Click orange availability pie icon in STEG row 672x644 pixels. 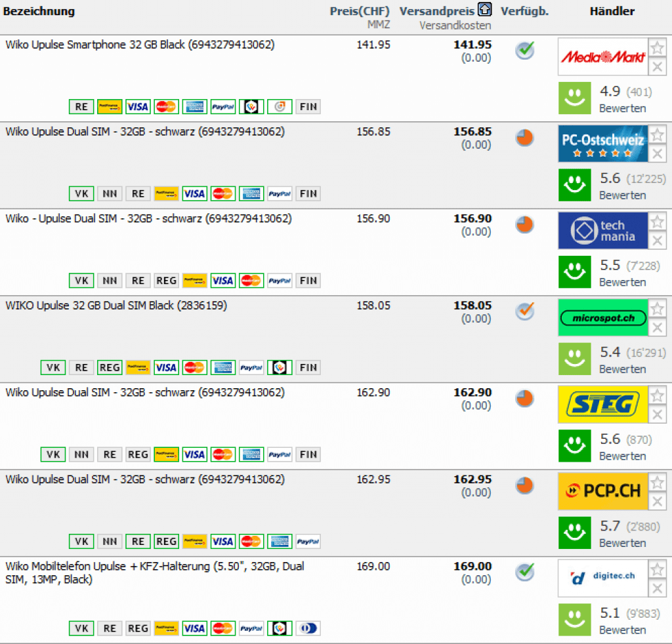pyautogui.click(x=524, y=398)
